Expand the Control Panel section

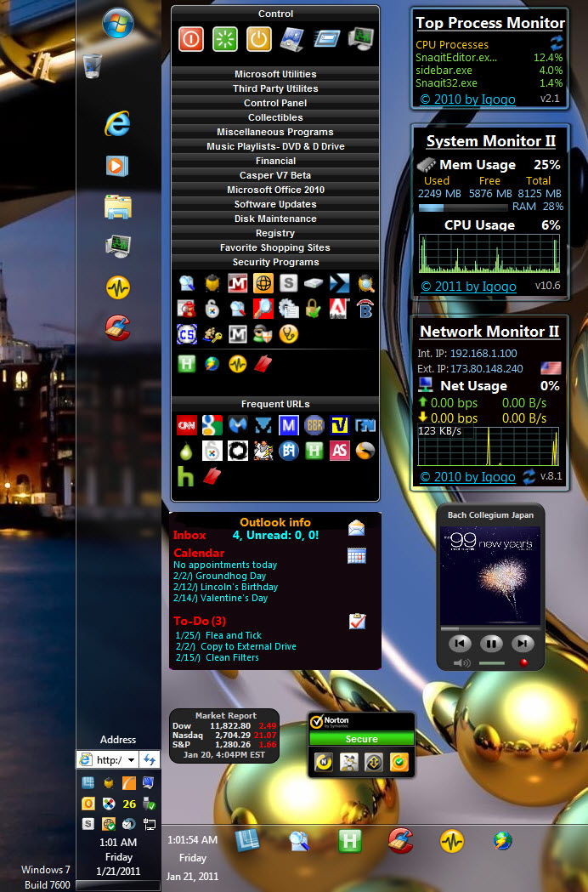click(x=275, y=103)
